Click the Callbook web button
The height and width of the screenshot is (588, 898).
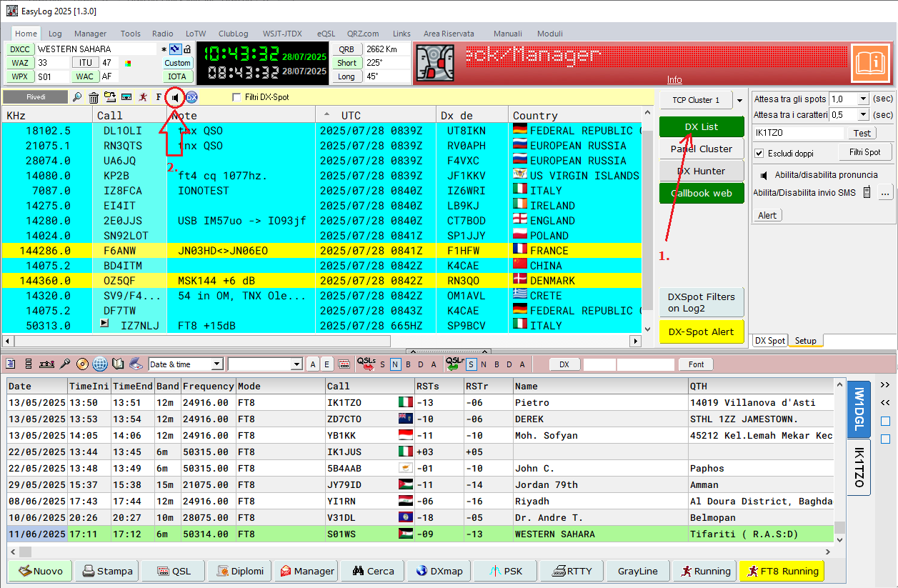(702, 193)
